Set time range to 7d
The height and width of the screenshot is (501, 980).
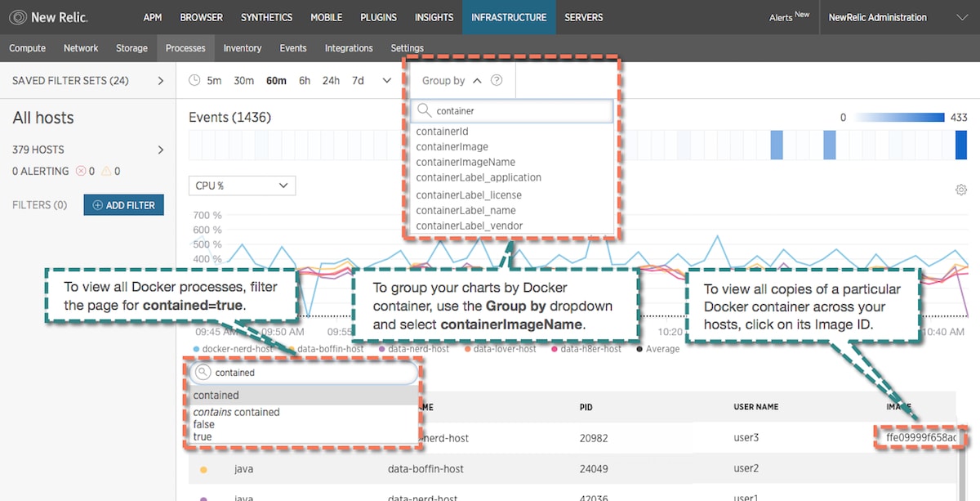click(x=358, y=81)
